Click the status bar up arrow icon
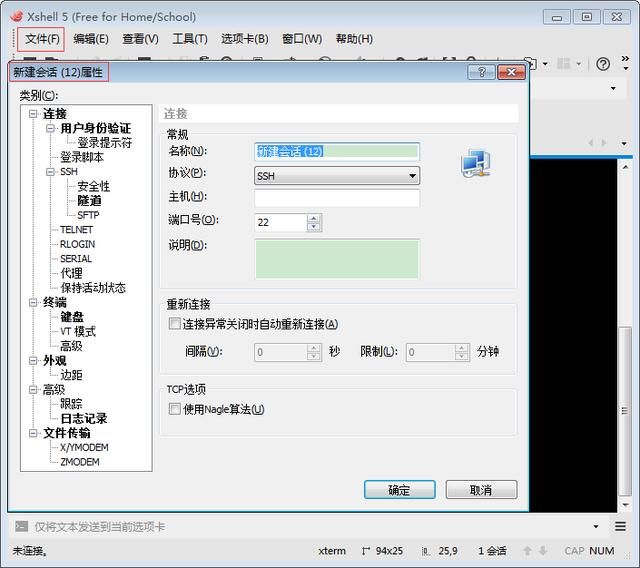Screen dimensions: 640x568 (x=527, y=551)
